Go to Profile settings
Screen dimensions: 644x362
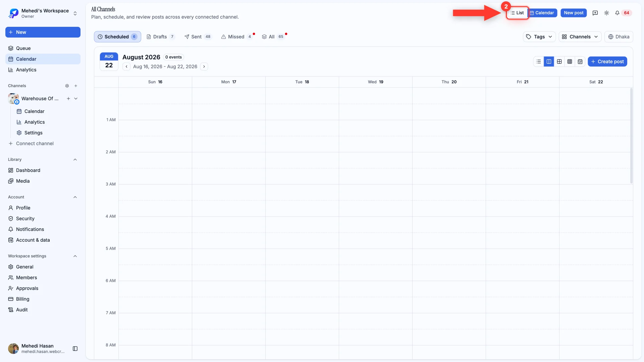coord(43,208)
